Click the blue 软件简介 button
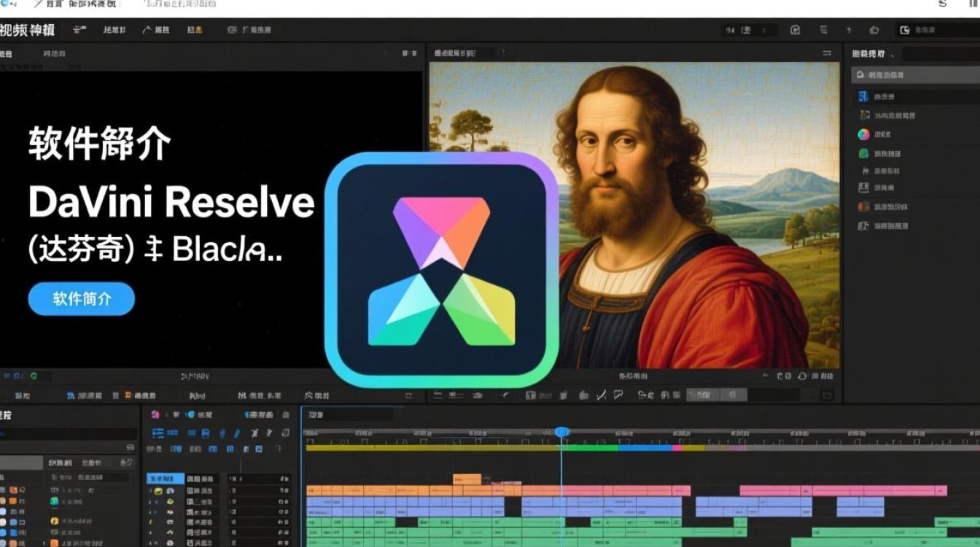 point(81,298)
